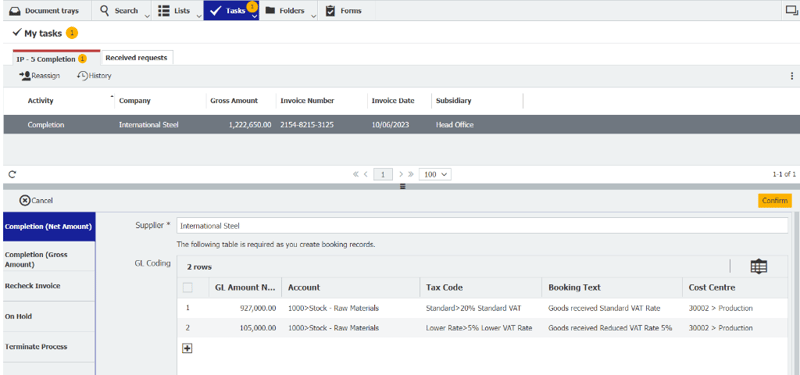The width and height of the screenshot is (800, 375).
Task: Select the Recheck Invoice action
Action: pos(48,286)
